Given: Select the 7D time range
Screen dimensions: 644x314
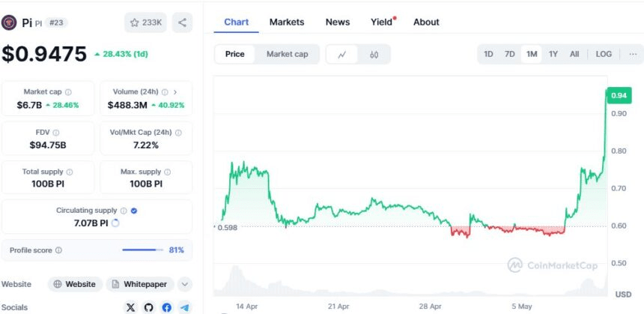Looking at the screenshot, I should click(x=509, y=54).
